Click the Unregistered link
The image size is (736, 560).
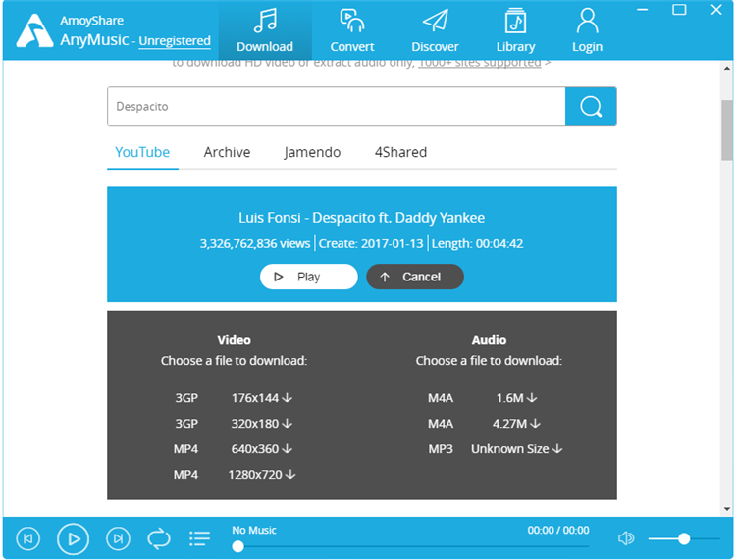pos(174,41)
